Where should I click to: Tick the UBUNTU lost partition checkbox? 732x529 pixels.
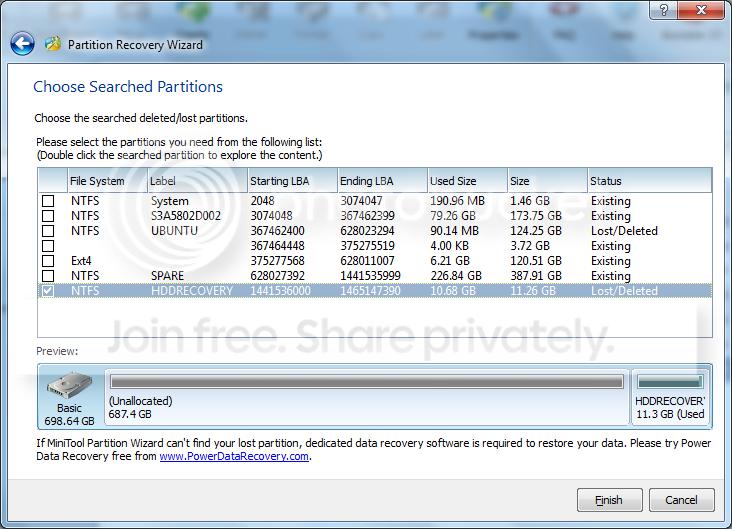point(48,231)
